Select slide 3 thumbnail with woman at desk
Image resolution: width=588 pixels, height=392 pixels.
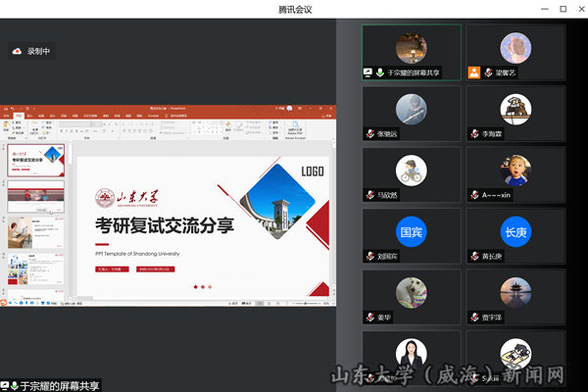[x=35, y=232]
